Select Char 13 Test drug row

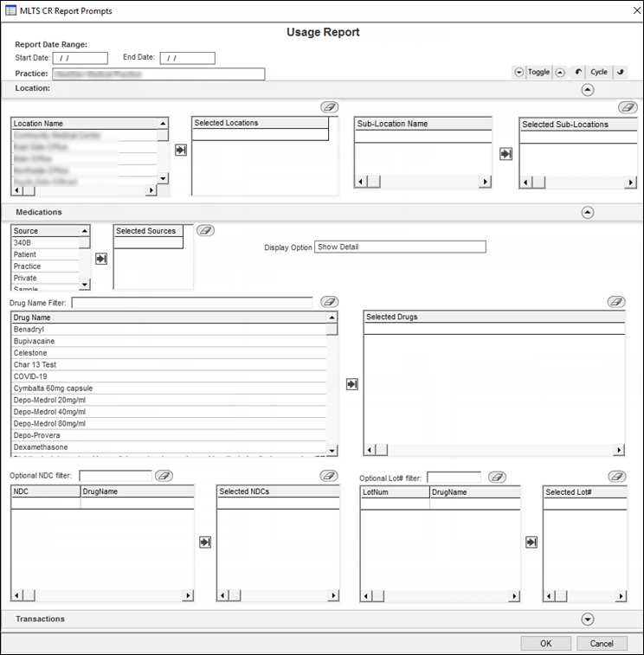pos(169,364)
